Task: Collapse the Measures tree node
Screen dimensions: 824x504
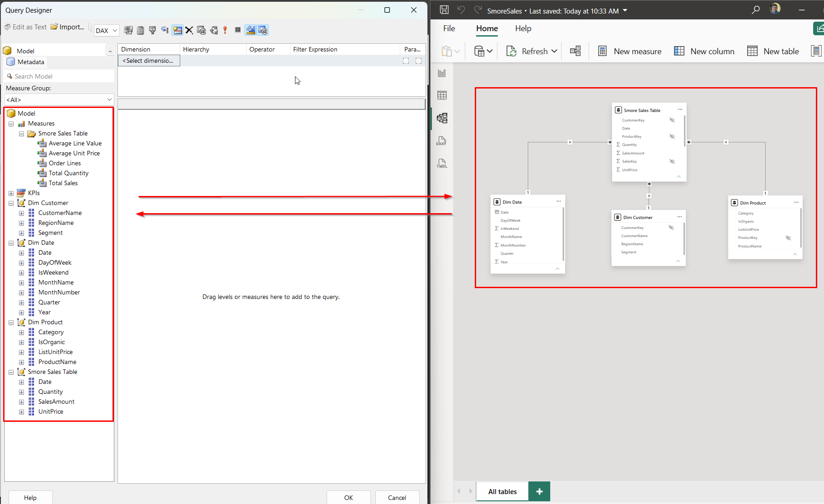Action: [11, 124]
